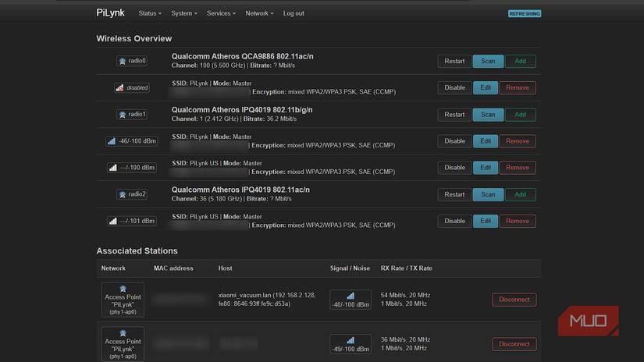This screenshot has height=362, width=644.
Task: Click the RX Rate / TX Rate column header
Action: point(406,268)
